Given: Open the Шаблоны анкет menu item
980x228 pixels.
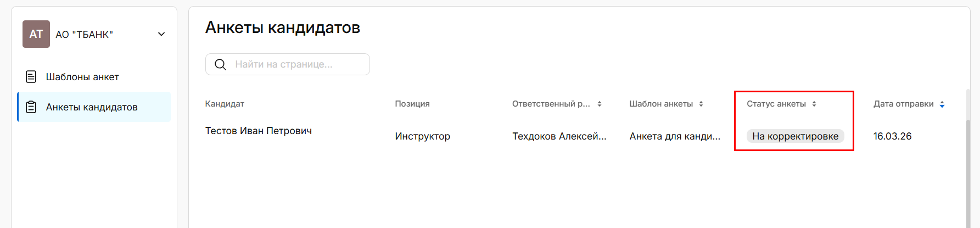Looking at the screenshot, I should click(82, 77).
